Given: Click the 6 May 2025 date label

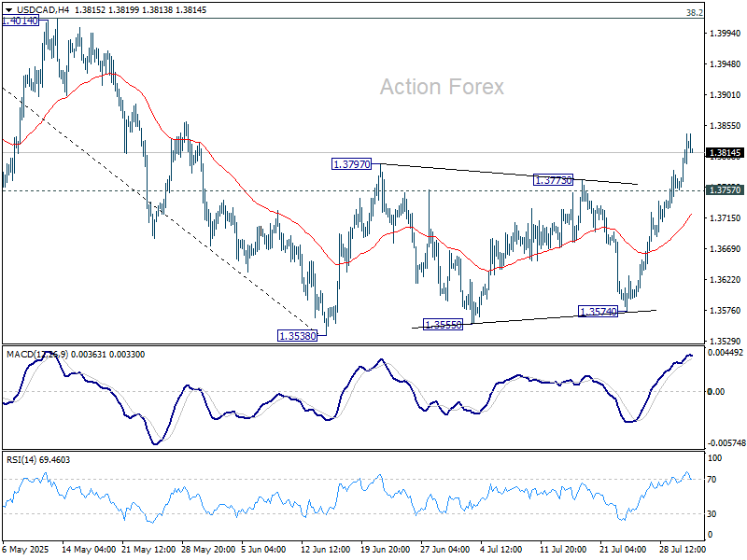Looking at the screenshot, I should [26, 549].
